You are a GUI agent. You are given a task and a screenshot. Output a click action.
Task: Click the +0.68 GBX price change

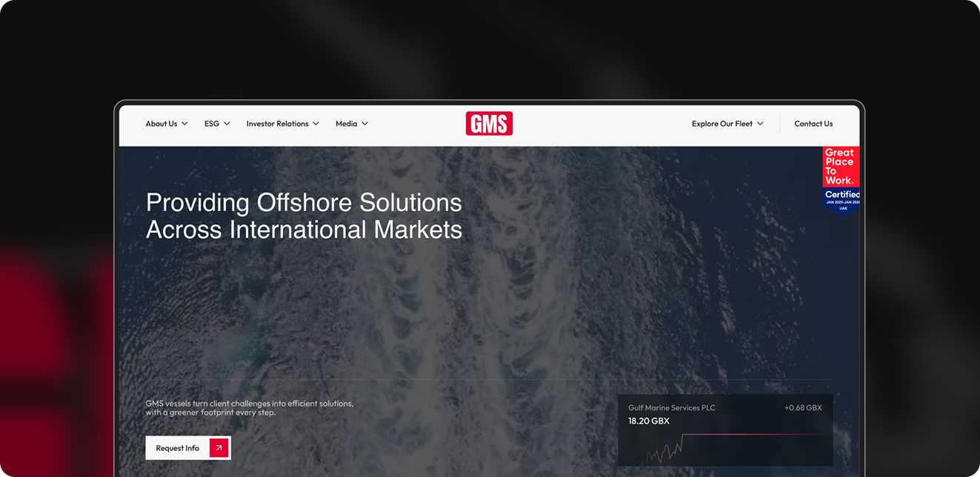[803, 408]
